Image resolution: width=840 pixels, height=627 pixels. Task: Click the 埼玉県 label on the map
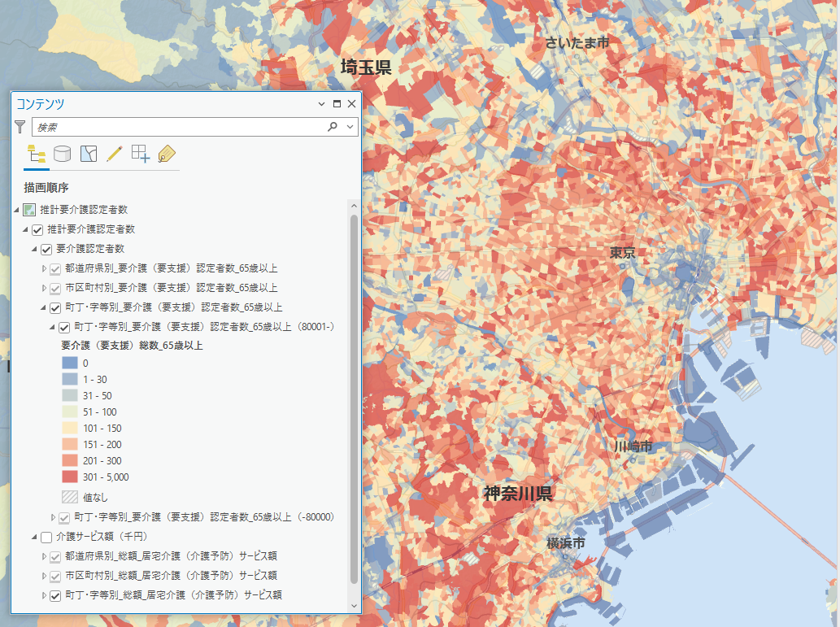367,67
